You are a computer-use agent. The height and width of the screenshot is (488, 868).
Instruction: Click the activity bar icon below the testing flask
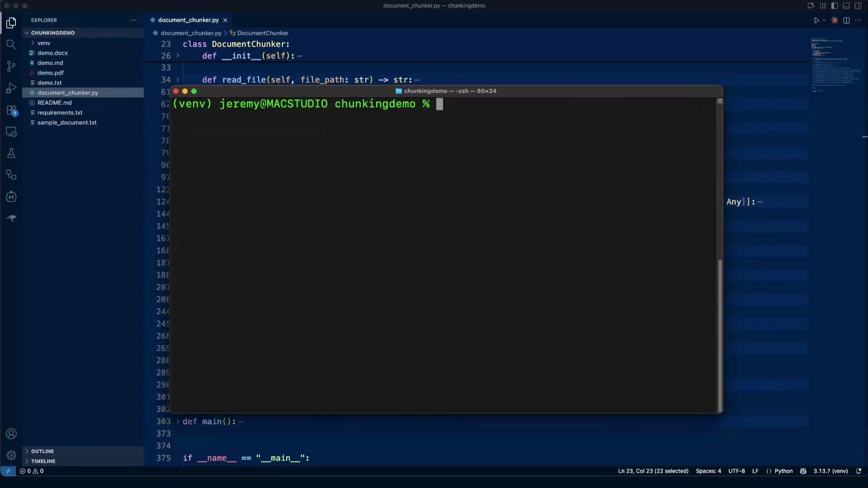(x=11, y=175)
